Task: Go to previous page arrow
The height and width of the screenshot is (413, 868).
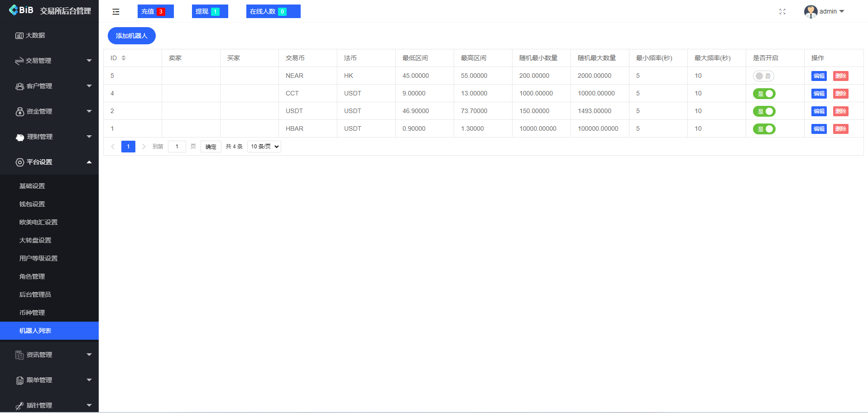Action: (113, 147)
